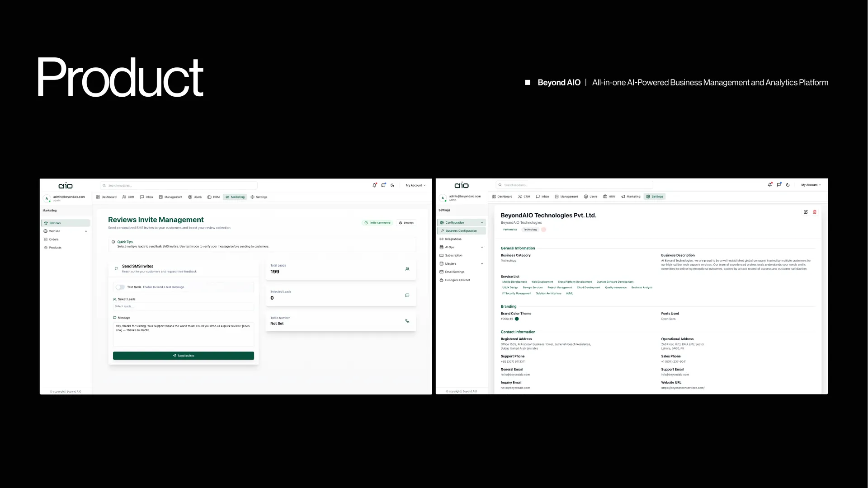This screenshot has height=488, width=868.
Task: Toggle dark mode moon icon in the Reviews window
Action: [x=392, y=185]
